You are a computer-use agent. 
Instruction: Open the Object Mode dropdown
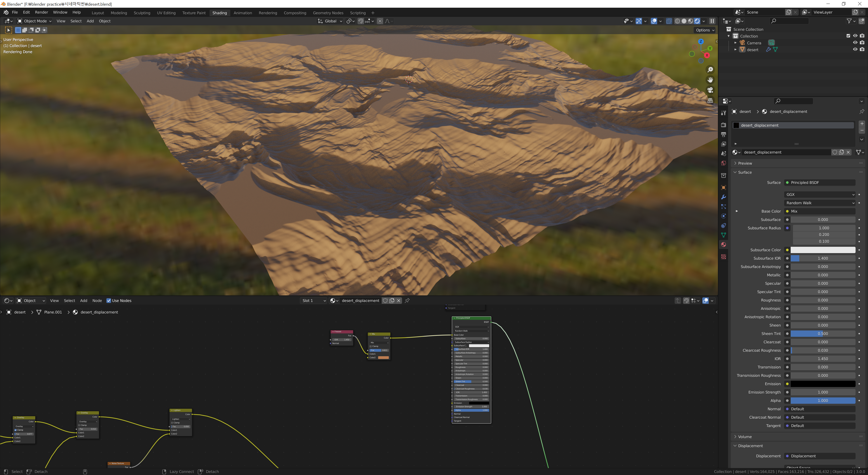pyautogui.click(x=34, y=21)
